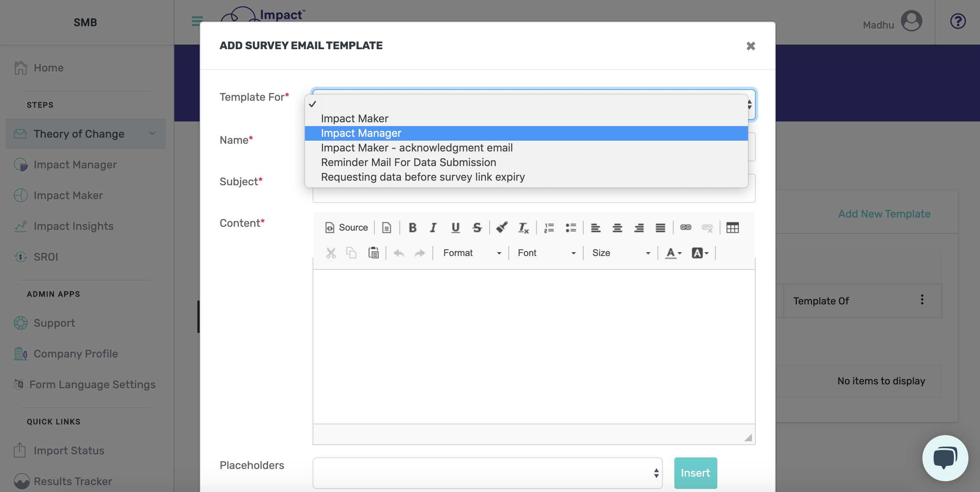Click Add New Template link
The height and width of the screenshot is (492, 980).
tap(884, 214)
